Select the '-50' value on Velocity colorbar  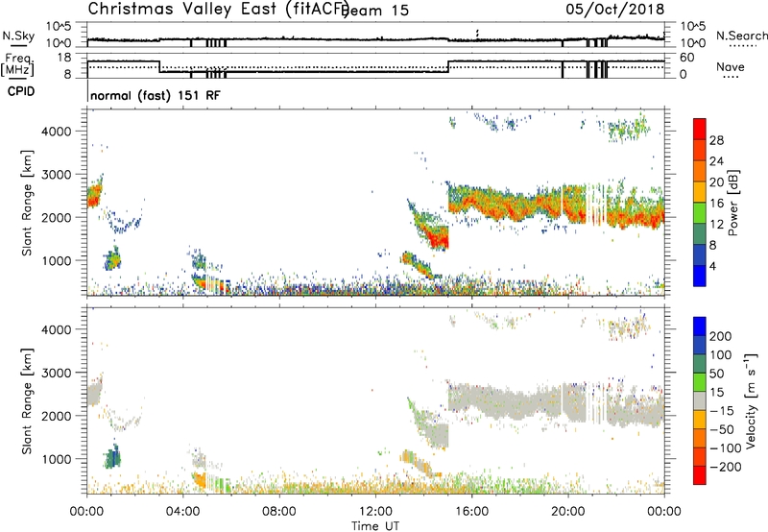click(x=722, y=429)
